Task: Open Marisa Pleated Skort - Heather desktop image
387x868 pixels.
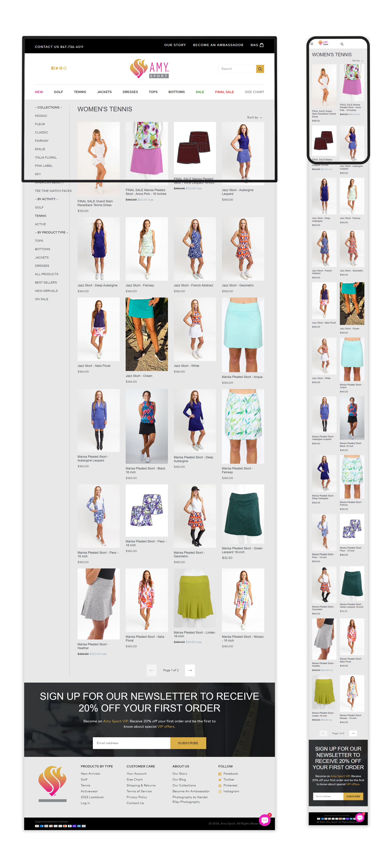Action: (98, 604)
